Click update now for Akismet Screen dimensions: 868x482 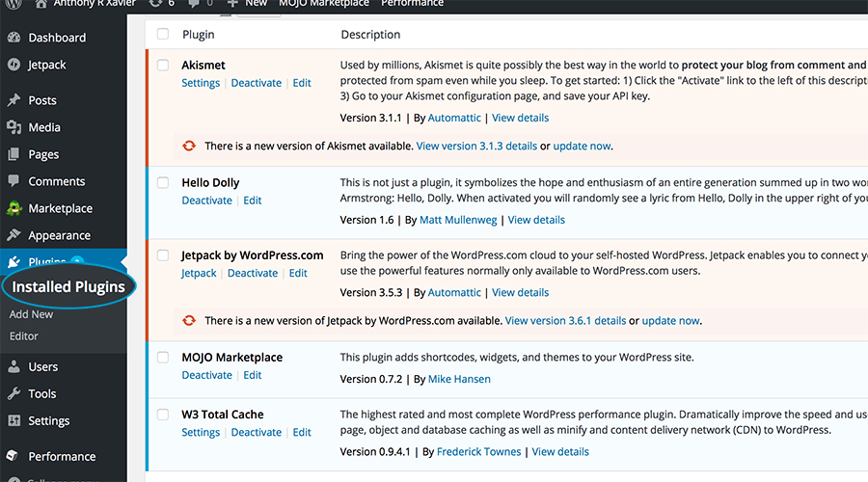click(x=582, y=146)
